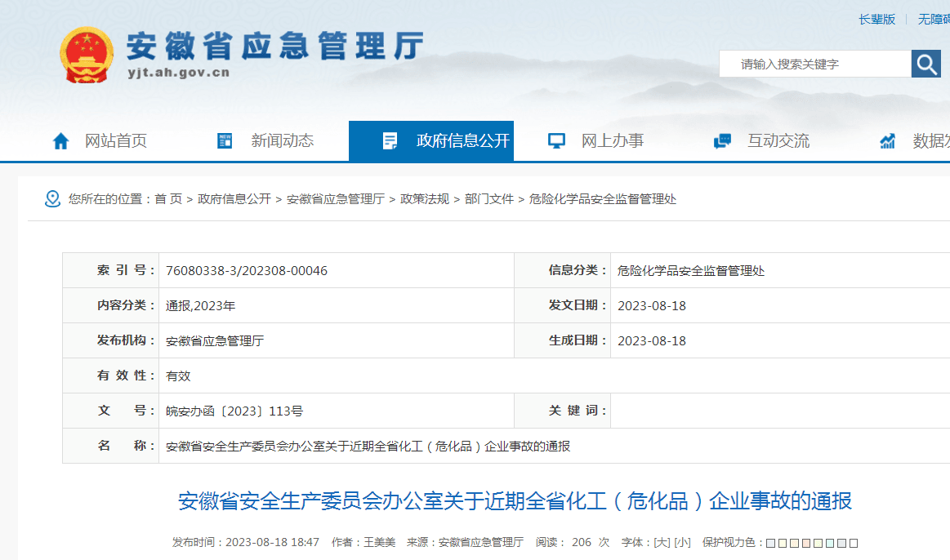Set font size to large [大]

[660, 542]
